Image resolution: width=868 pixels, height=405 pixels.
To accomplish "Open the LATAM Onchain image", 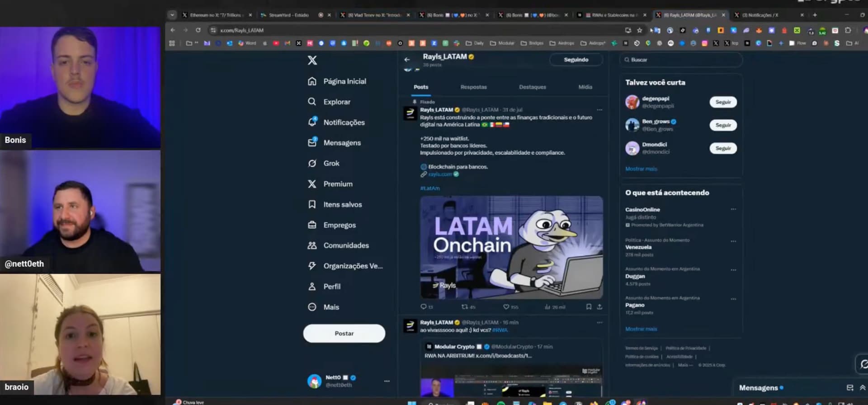I will pos(511,247).
